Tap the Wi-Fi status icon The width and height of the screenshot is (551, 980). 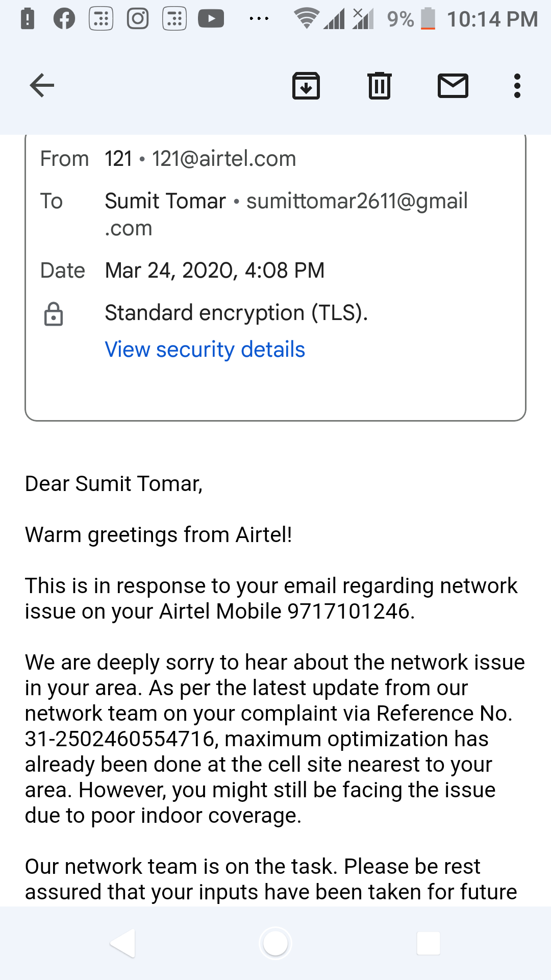tap(306, 19)
